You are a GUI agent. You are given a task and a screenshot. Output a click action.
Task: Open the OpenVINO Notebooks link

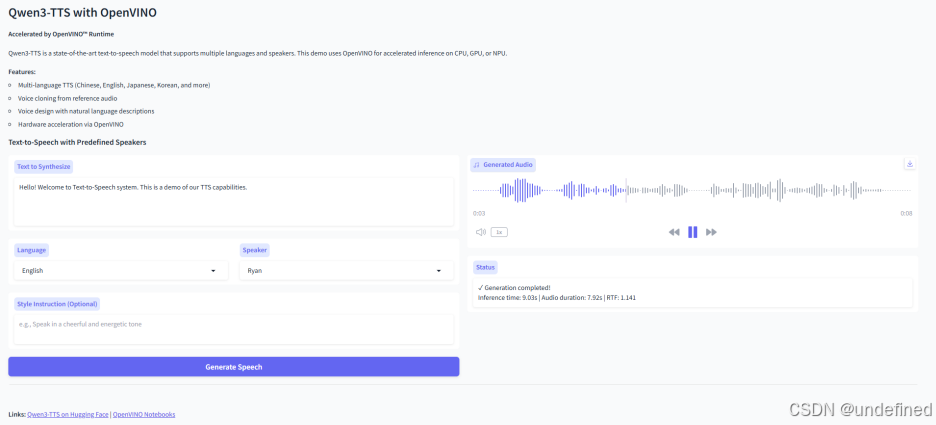point(144,414)
